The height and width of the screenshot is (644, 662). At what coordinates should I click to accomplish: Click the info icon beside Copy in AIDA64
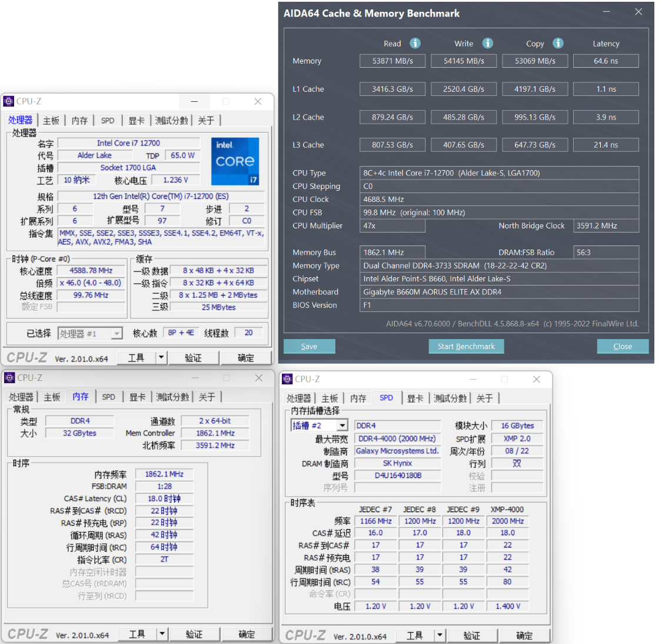pyautogui.click(x=558, y=43)
